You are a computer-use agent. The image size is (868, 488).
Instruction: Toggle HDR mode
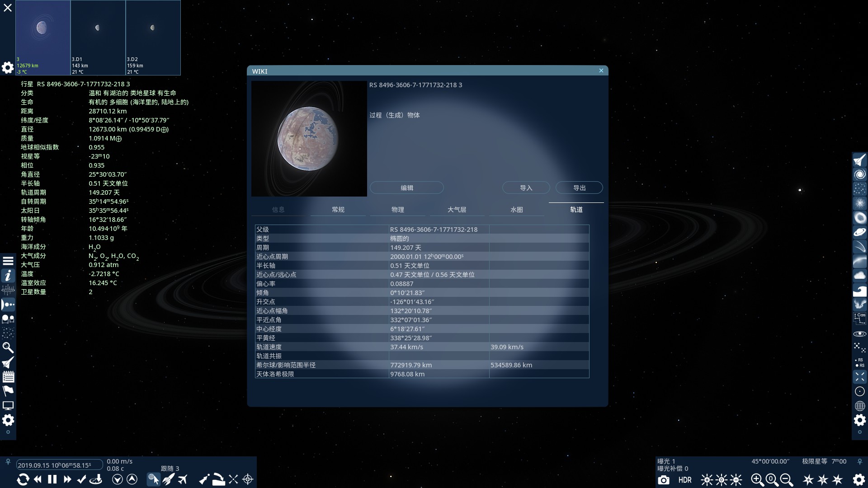685,480
